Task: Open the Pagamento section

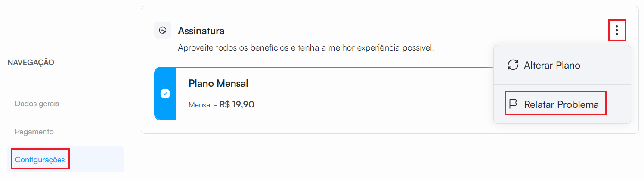Action: click(x=34, y=132)
